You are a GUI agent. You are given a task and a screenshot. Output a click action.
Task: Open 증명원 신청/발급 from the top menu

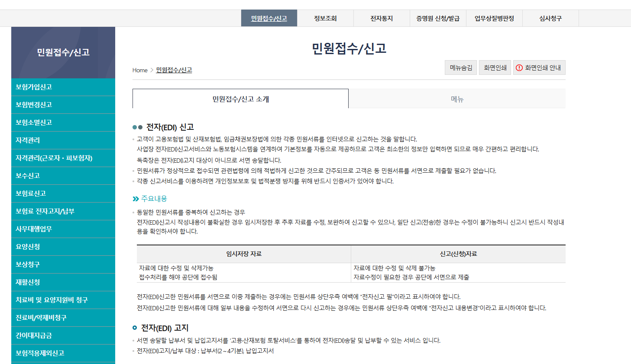[x=438, y=18]
